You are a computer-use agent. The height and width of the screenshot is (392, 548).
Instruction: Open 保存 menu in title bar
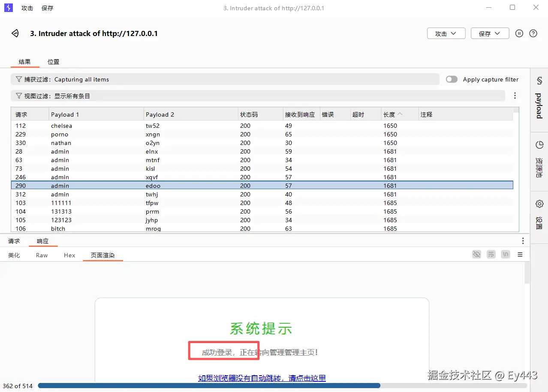[48, 8]
